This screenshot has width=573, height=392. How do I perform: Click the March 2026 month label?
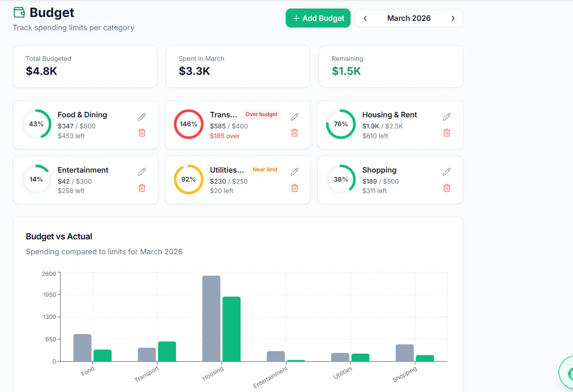(409, 18)
